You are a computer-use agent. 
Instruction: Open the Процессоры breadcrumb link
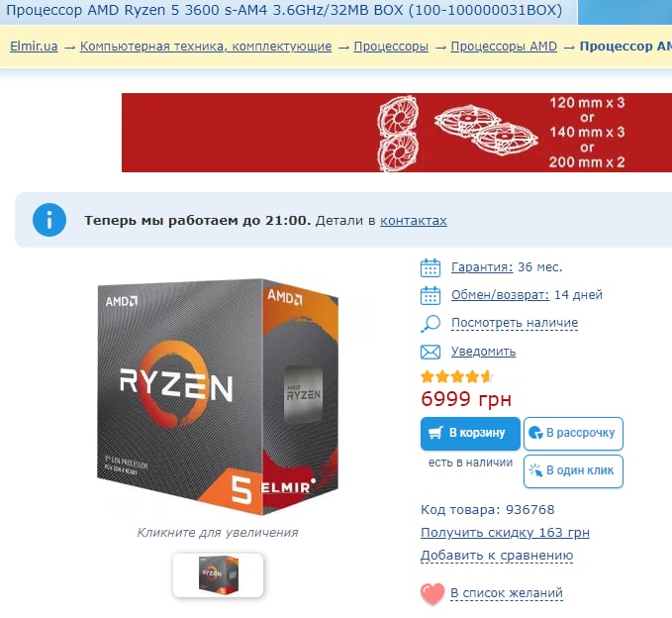pos(391,47)
